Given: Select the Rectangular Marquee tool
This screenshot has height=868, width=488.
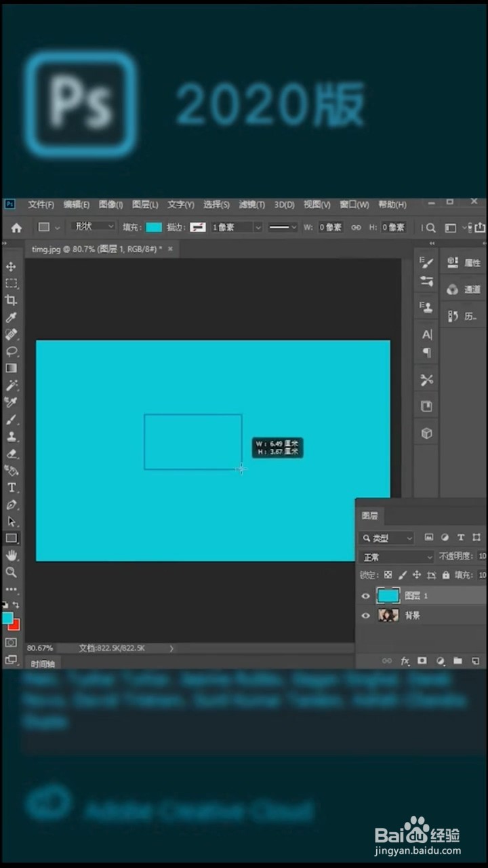Looking at the screenshot, I should click(11, 283).
